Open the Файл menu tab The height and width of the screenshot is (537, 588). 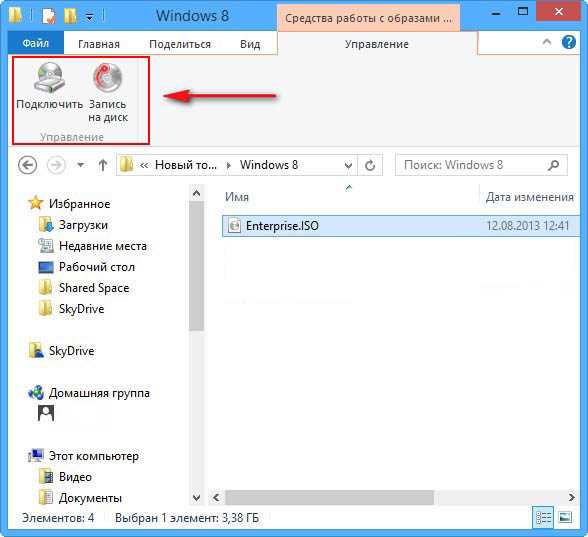point(36,44)
